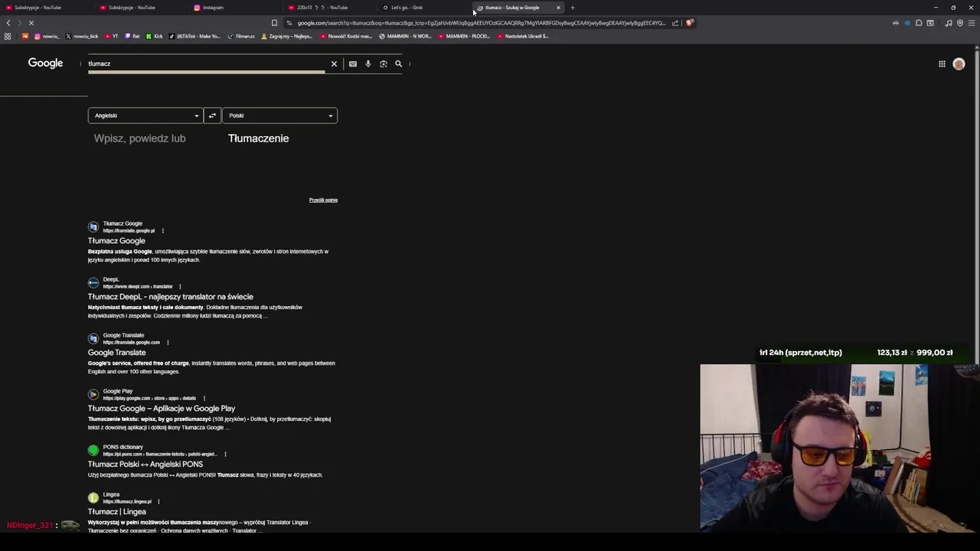Open the nowciu_kick X bookmark
This screenshot has width=980, height=551.
point(82,36)
